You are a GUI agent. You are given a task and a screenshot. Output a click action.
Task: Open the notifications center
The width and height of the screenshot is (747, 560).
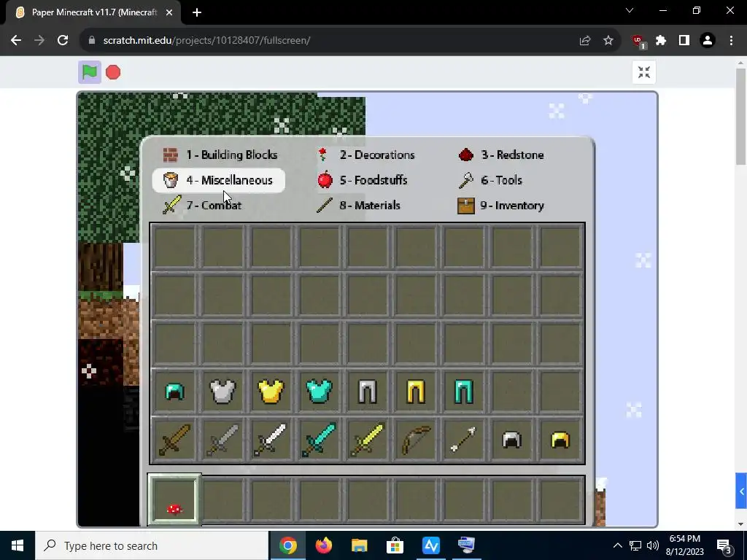coord(724,545)
